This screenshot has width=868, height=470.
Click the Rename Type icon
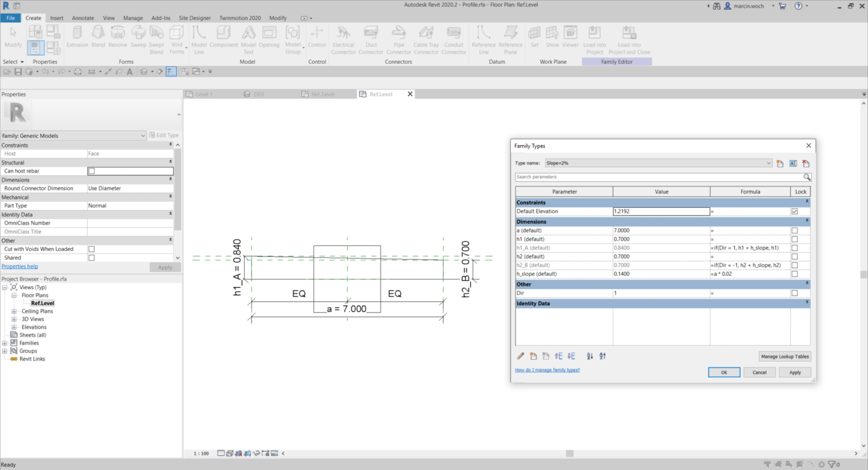click(x=793, y=163)
